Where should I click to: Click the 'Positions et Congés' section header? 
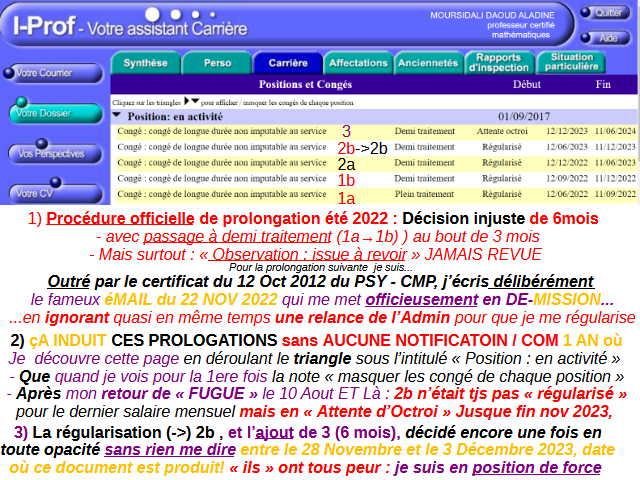[306, 85]
